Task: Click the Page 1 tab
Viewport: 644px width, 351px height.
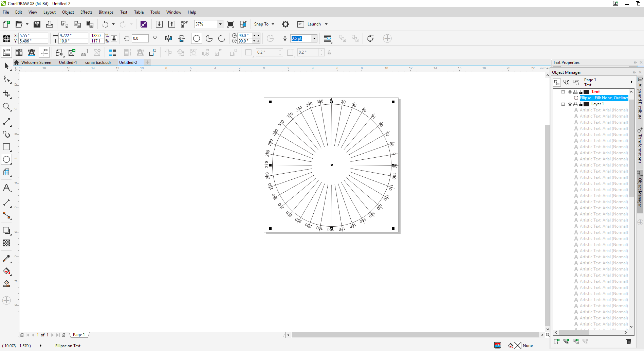Action: pos(79,335)
